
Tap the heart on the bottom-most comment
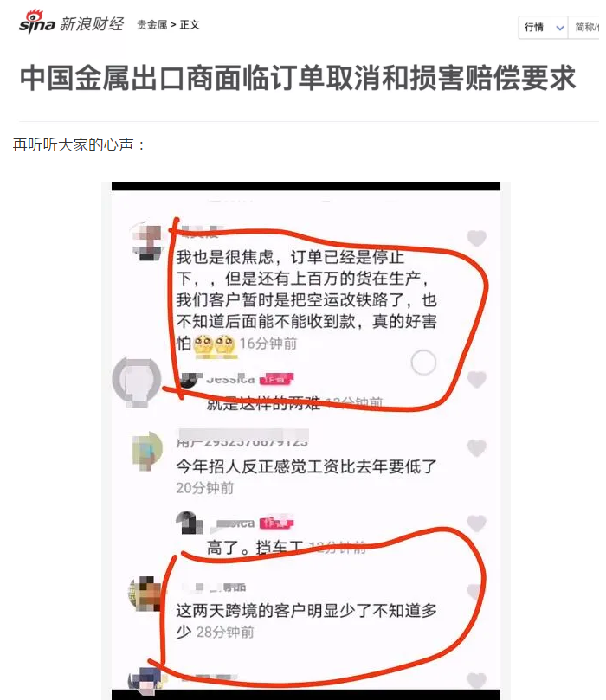pyautogui.click(x=476, y=681)
